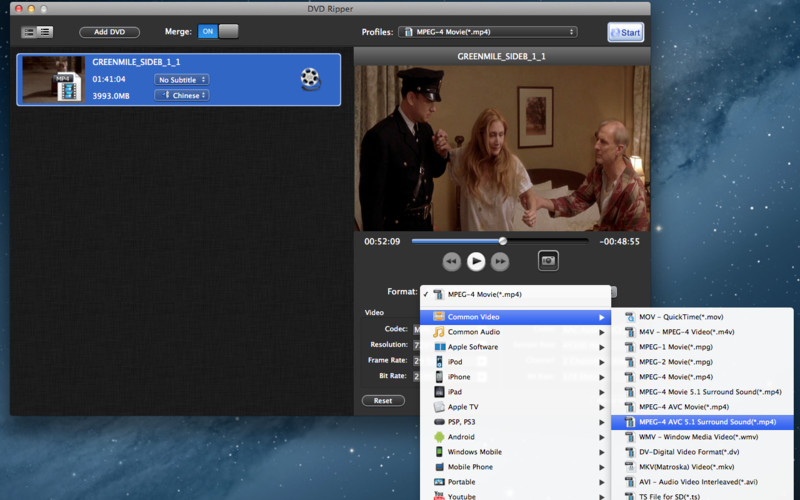This screenshot has height=500, width=800.
Task: Open the Apple Software submenu
Action: 515,347
